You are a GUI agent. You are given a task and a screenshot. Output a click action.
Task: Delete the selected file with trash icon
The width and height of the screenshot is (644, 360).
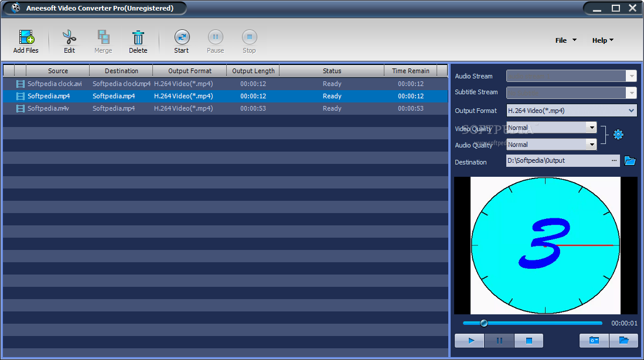pyautogui.click(x=138, y=37)
